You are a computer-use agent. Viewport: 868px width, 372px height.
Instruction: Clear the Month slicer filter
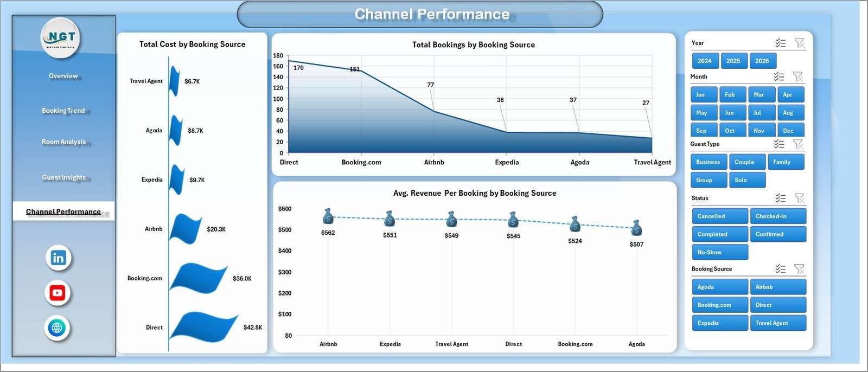(x=798, y=76)
